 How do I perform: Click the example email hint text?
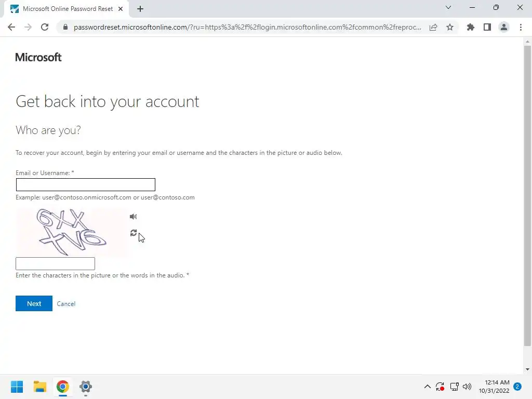tap(105, 197)
